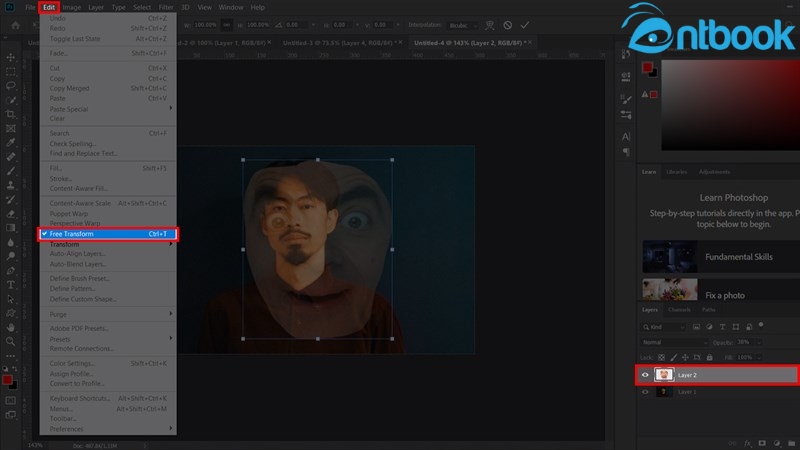Select the Frame tool
This screenshot has width=800, height=450.
coord(11,129)
